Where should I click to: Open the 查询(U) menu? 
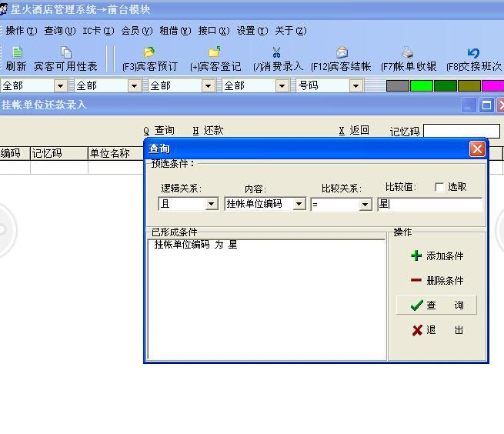[x=60, y=31]
